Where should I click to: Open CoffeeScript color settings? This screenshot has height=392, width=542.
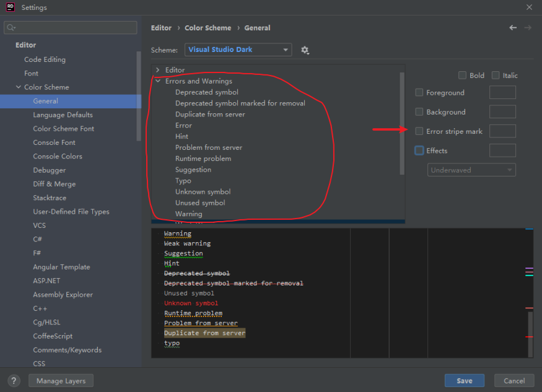(x=53, y=336)
